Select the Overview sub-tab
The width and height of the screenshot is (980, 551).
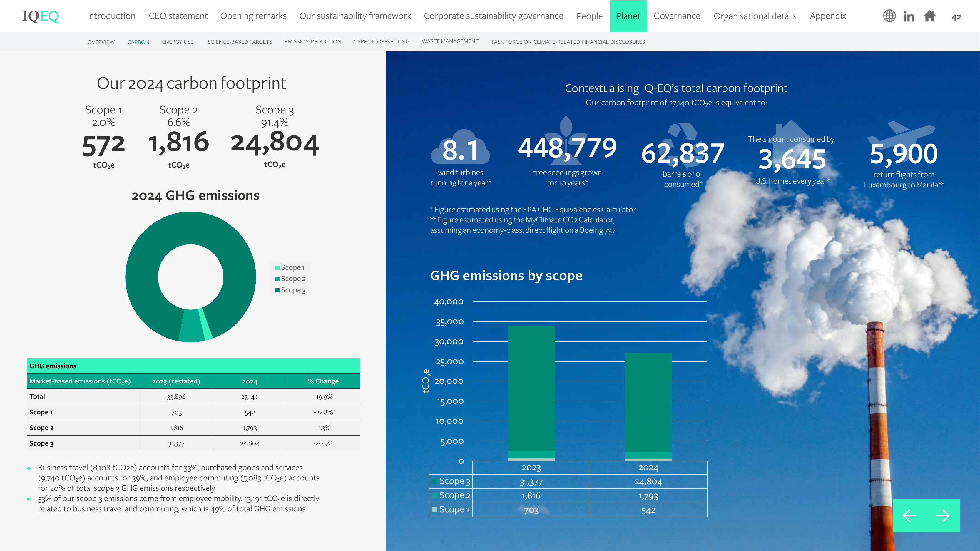101,42
